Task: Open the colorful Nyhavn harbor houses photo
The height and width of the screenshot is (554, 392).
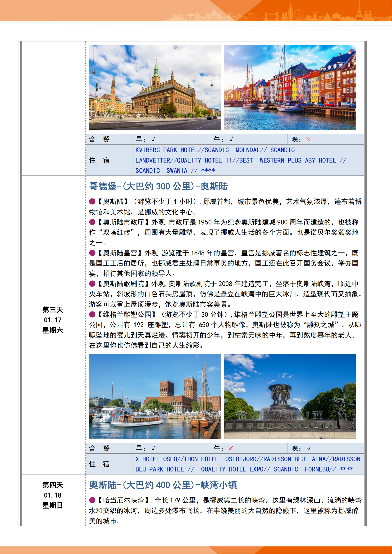Action: coord(290,88)
